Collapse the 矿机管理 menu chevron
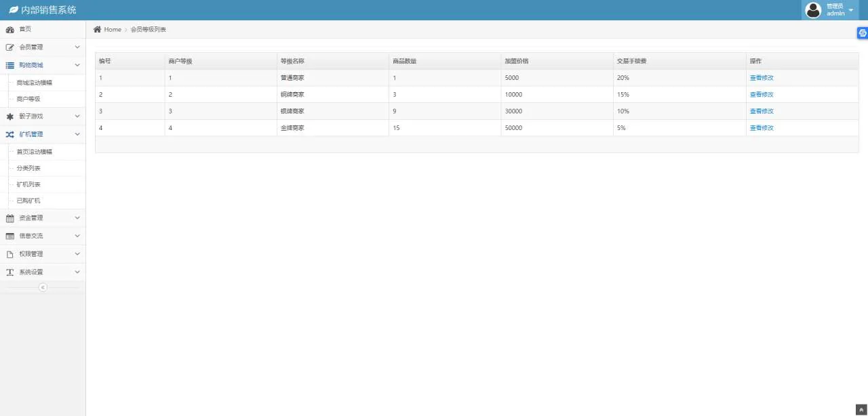The image size is (868, 416). tap(77, 134)
